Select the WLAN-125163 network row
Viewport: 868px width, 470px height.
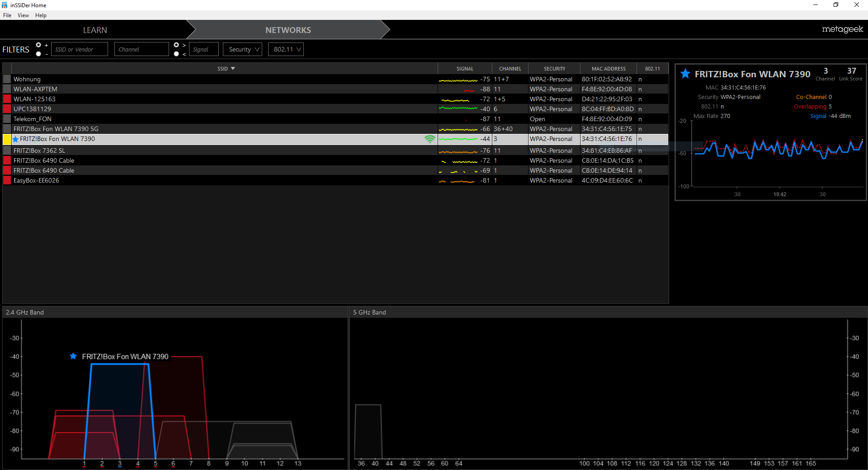tap(335, 99)
